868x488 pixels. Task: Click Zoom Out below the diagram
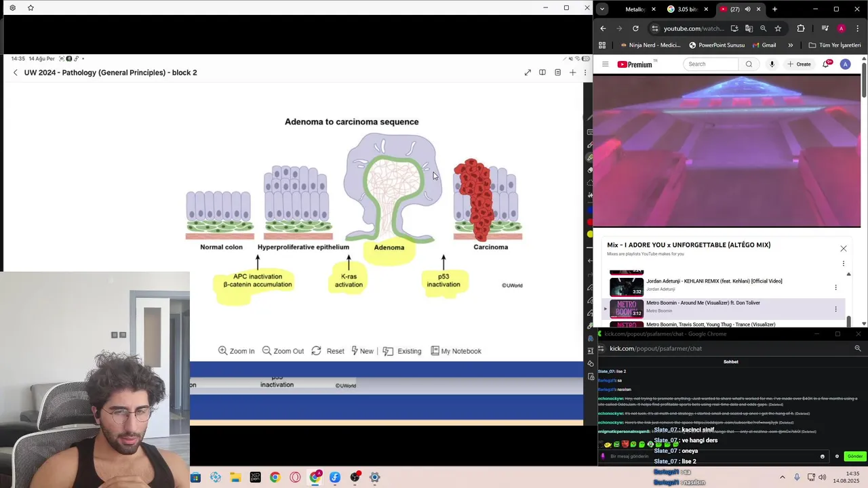pos(283,351)
